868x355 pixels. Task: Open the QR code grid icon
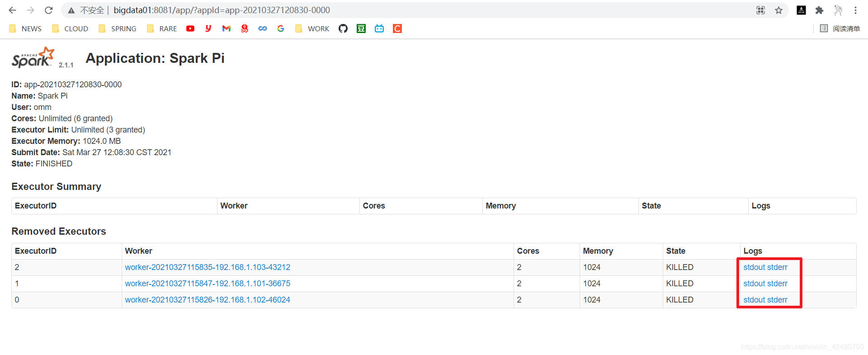click(761, 10)
